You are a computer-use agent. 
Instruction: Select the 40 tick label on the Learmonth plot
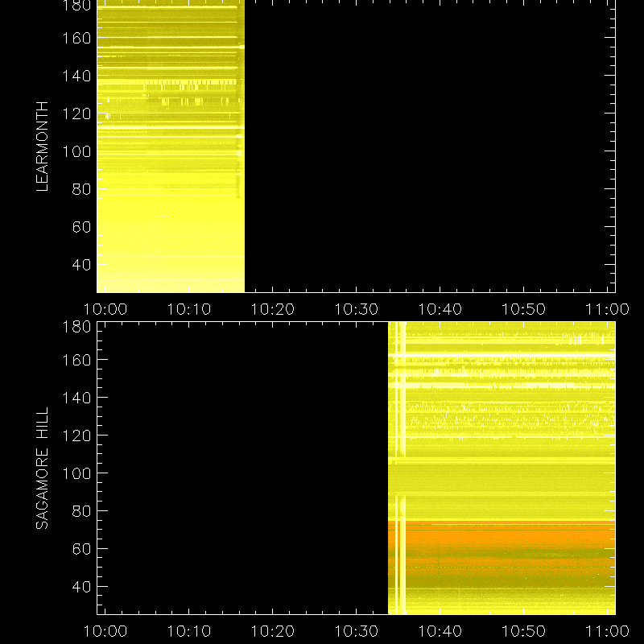pyautogui.click(x=81, y=265)
